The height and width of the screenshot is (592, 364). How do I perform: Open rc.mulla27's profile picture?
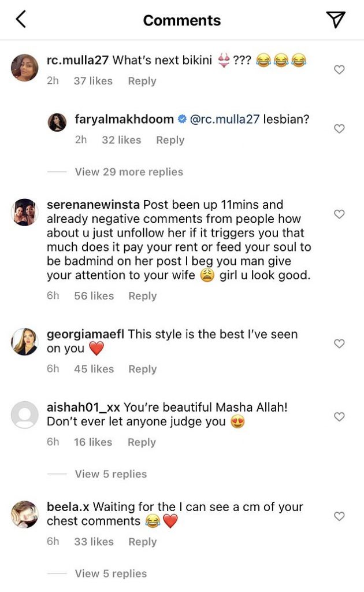tap(25, 68)
